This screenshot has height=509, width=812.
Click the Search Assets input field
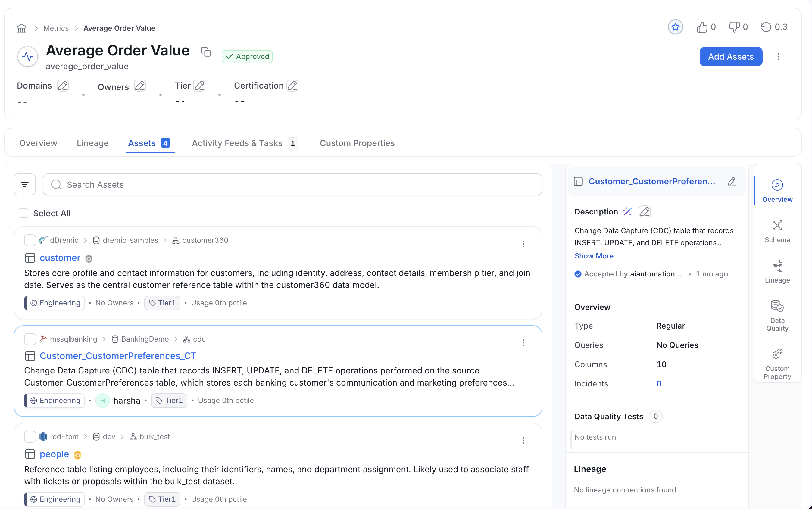pyautogui.click(x=292, y=185)
